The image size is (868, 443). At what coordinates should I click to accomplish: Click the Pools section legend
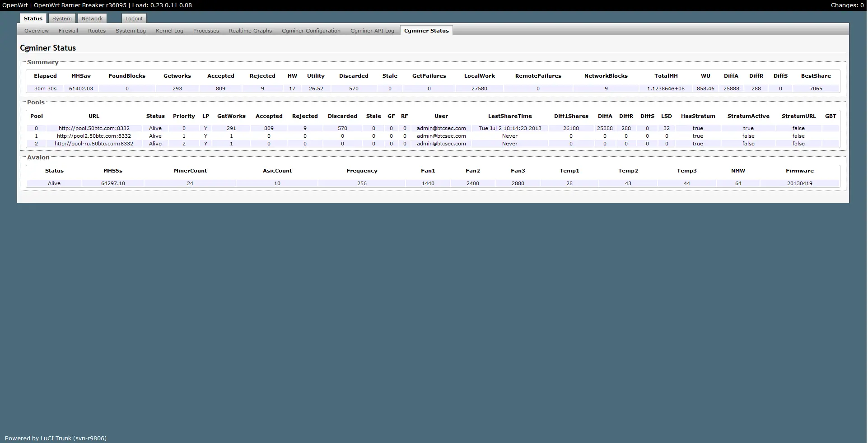coord(36,103)
